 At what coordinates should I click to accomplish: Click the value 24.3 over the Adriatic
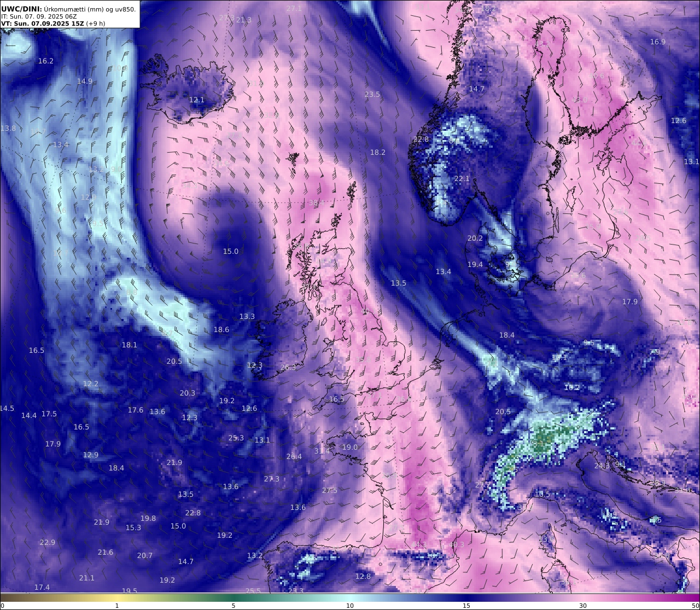tap(602, 466)
